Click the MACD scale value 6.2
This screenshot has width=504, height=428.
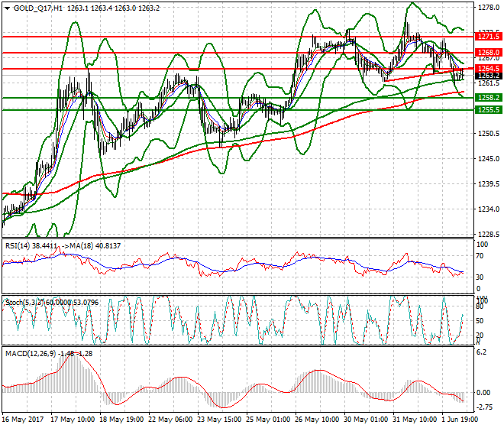pyautogui.click(x=481, y=352)
